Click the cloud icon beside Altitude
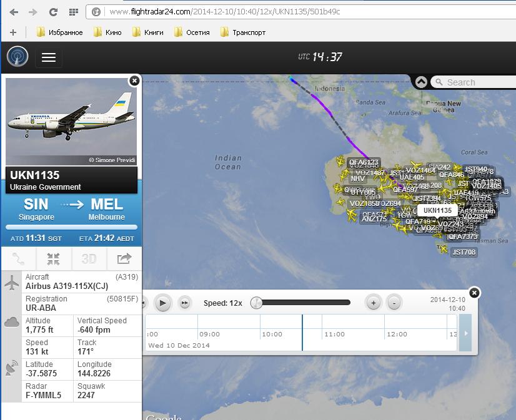 tap(12, 322)
